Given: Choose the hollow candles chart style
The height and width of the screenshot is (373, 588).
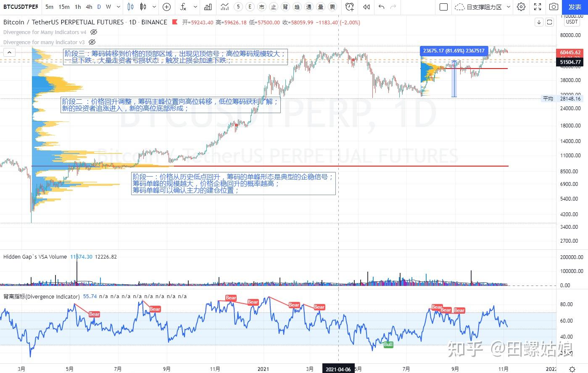Looking at the screenshot, I should [130, 7].
